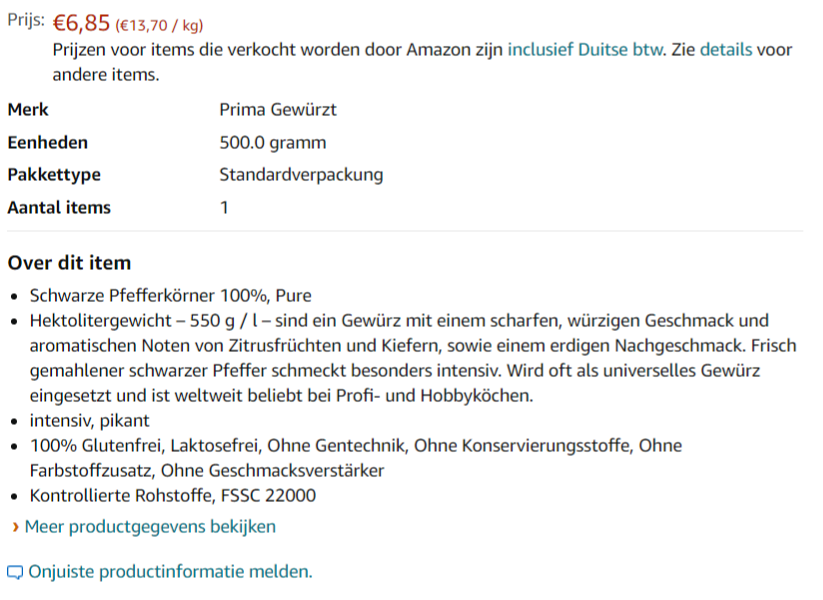This screenshot has width=823, height=600.
Task: Click the Kontrollierte Rohstoffe, FSSC 22000 bullet
Action: pyautogui.click(x=173, y=496)
